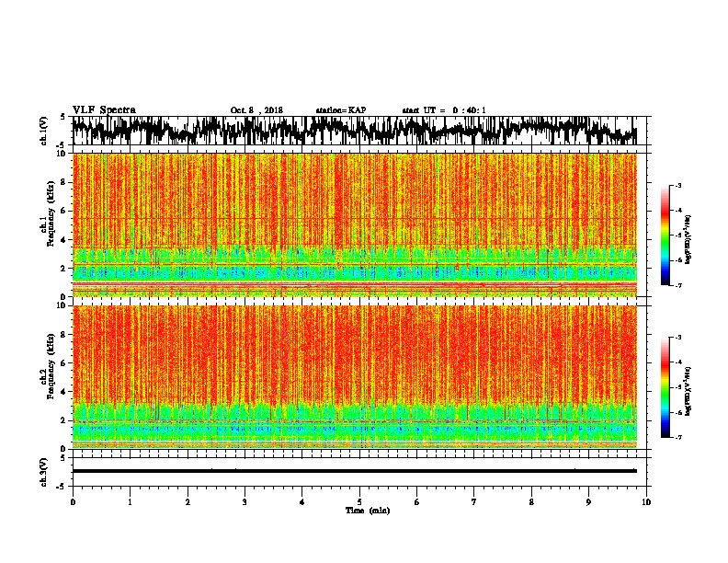Click the time axis tick label "3"
The width and height of the screenshot is (728, 563).
click(245, 502)
